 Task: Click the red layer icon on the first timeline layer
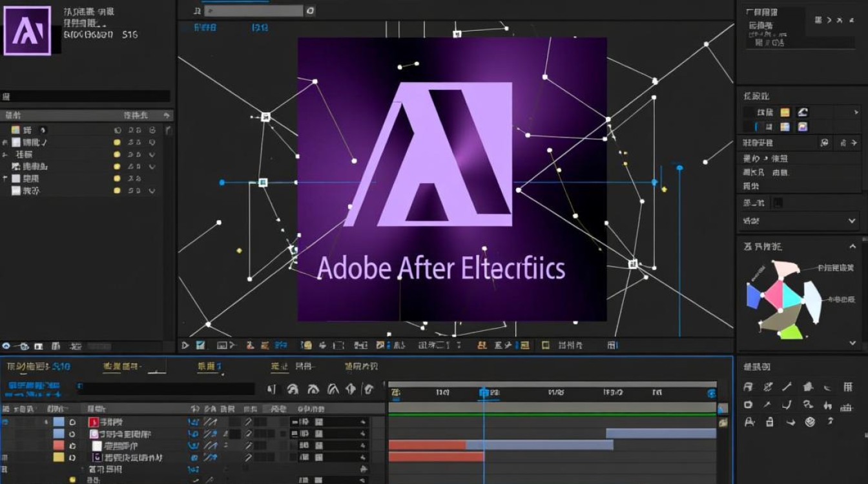coord(93,422)
